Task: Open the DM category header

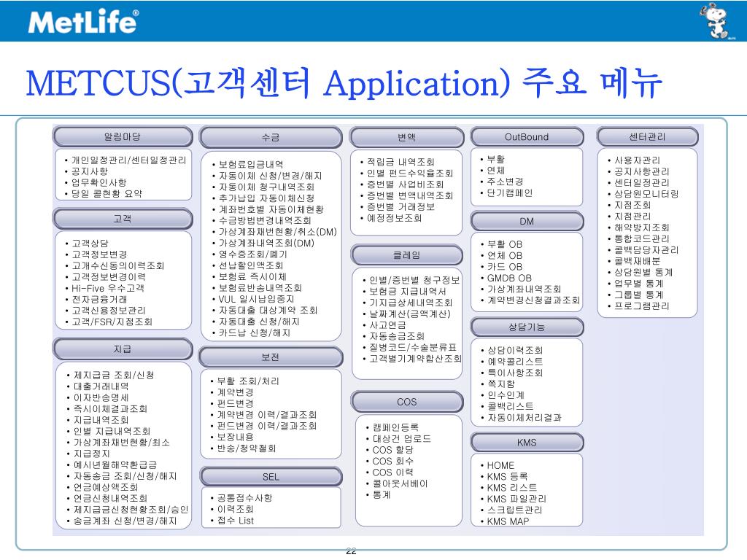Action: pos(527,222)
